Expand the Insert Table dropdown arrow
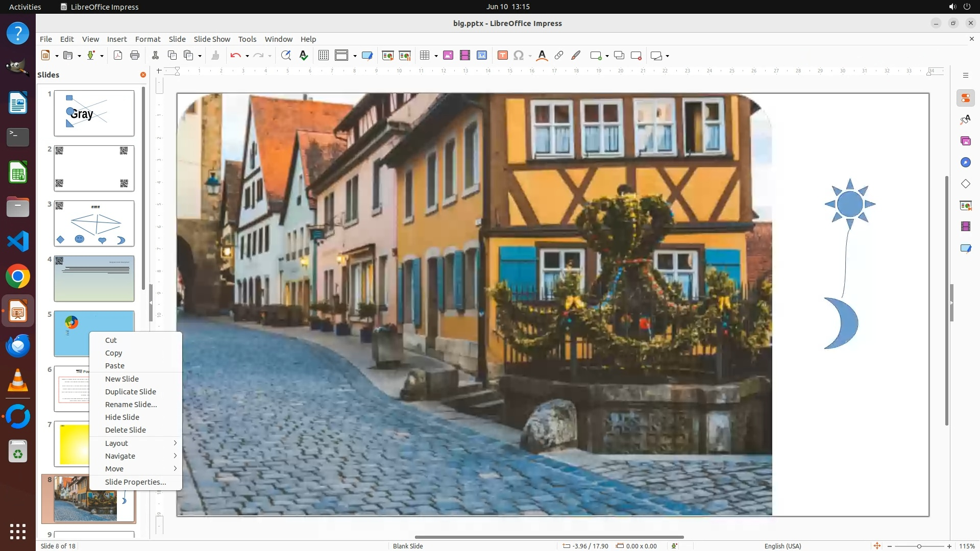 pos(436,56)
